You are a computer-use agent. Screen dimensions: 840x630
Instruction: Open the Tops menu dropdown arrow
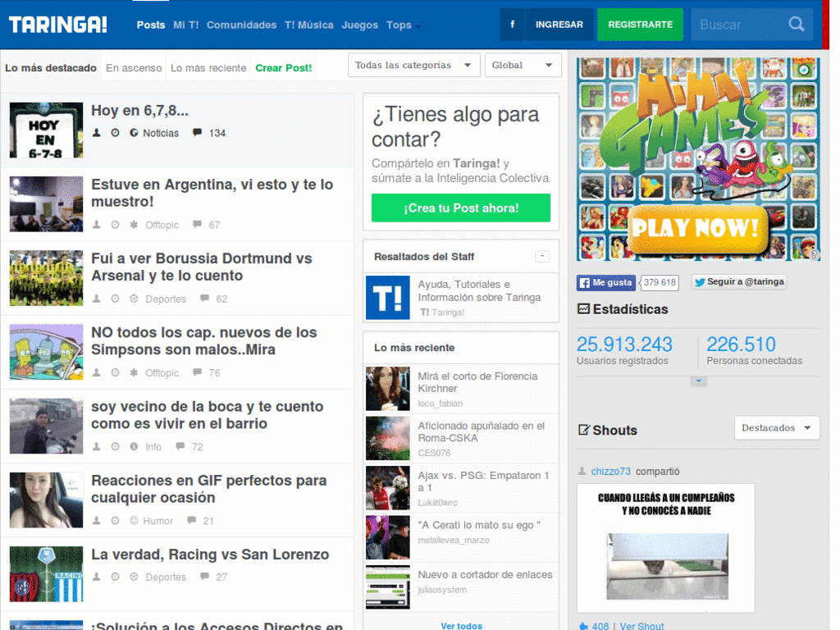tap(419, 26)
